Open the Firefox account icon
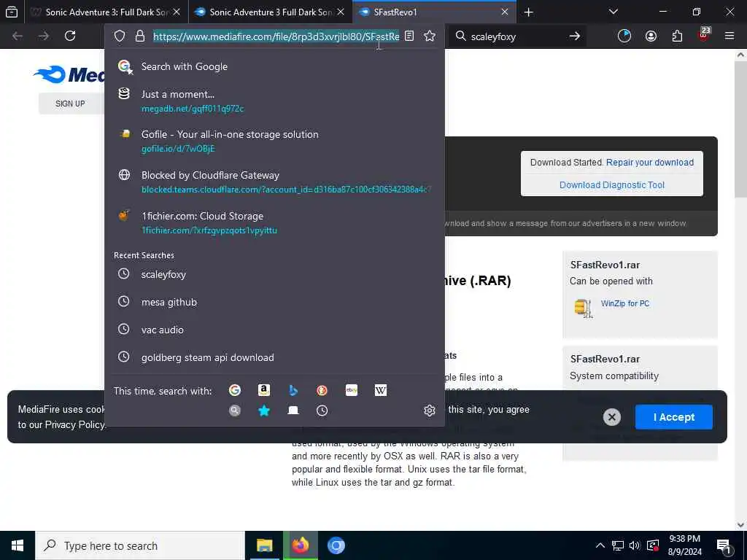Screen dimensions: 747x560 point(651,36)
